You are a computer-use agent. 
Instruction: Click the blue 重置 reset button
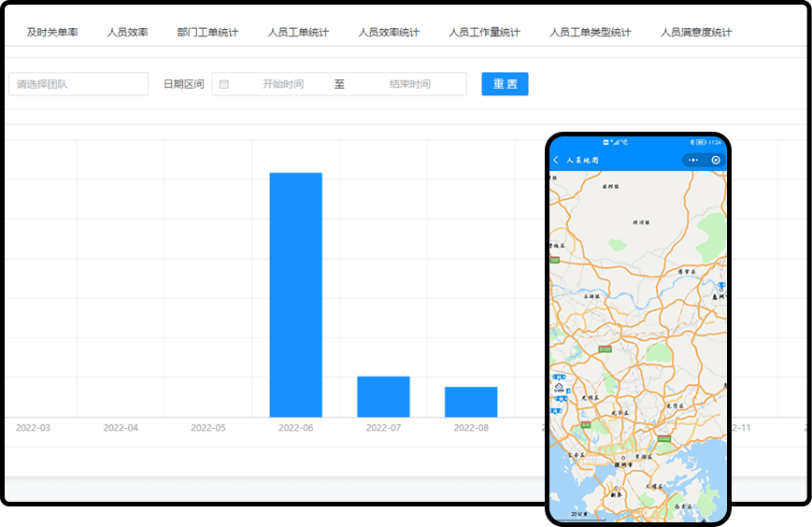click(505, 84)
